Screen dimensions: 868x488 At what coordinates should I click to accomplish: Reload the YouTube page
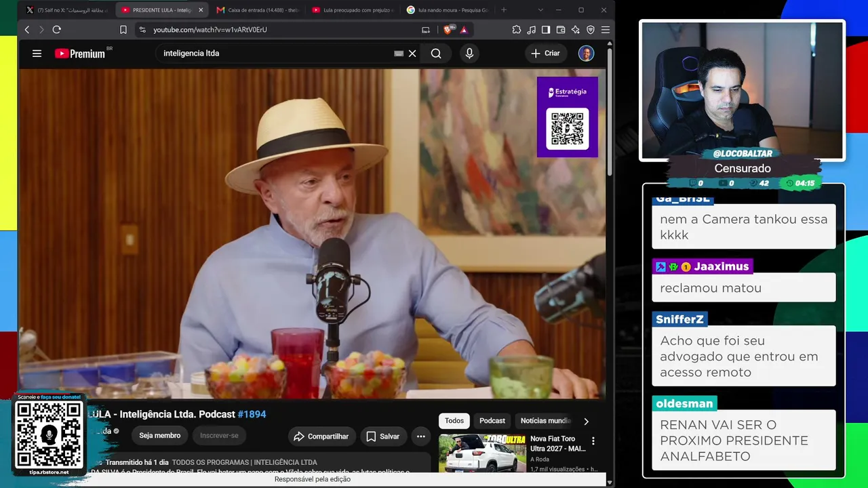coord(57,30)
